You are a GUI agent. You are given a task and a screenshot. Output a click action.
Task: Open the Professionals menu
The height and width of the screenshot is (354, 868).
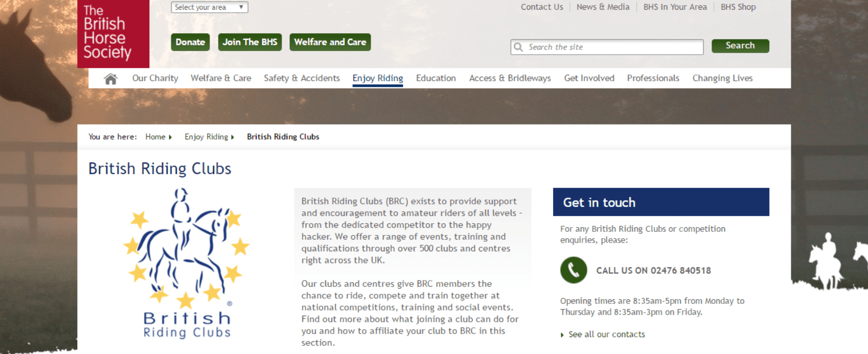click(653, 78)
